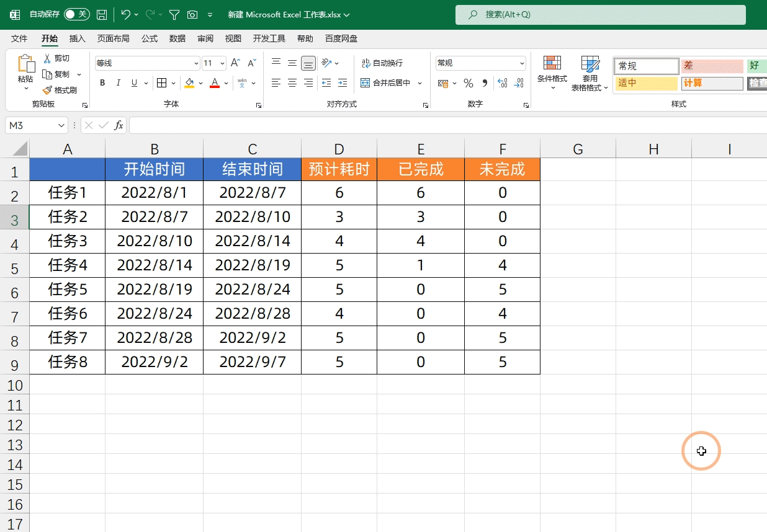
Task: Open 套用表格格式 format as table
Action: coord(590,73)
